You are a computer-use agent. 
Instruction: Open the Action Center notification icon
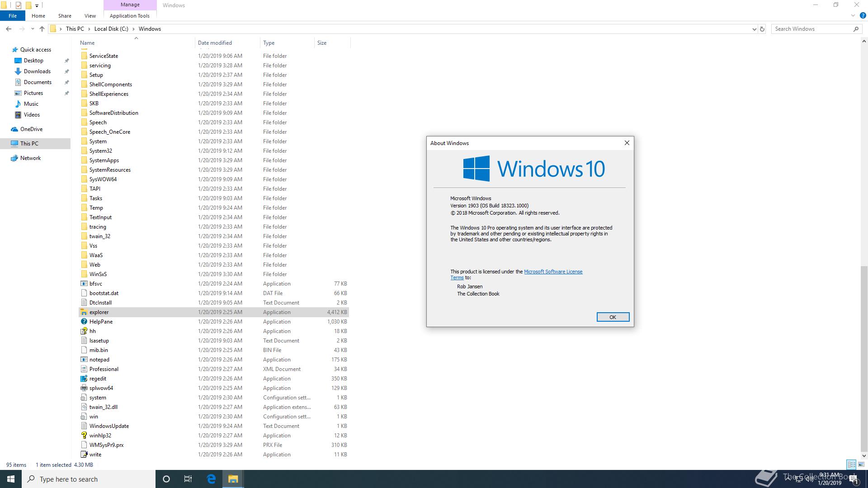click(x=854, y=479)
